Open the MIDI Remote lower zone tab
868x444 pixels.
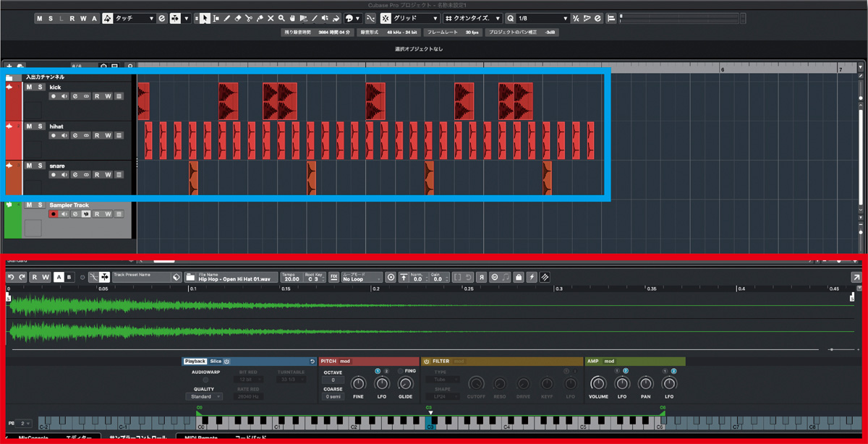(x=201, y=438)
